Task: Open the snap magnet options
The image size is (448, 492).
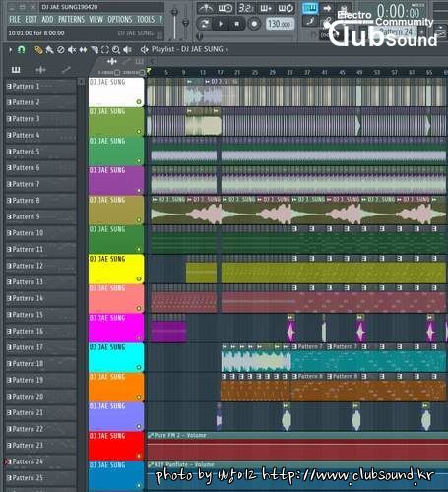Action: pos(22,50)
